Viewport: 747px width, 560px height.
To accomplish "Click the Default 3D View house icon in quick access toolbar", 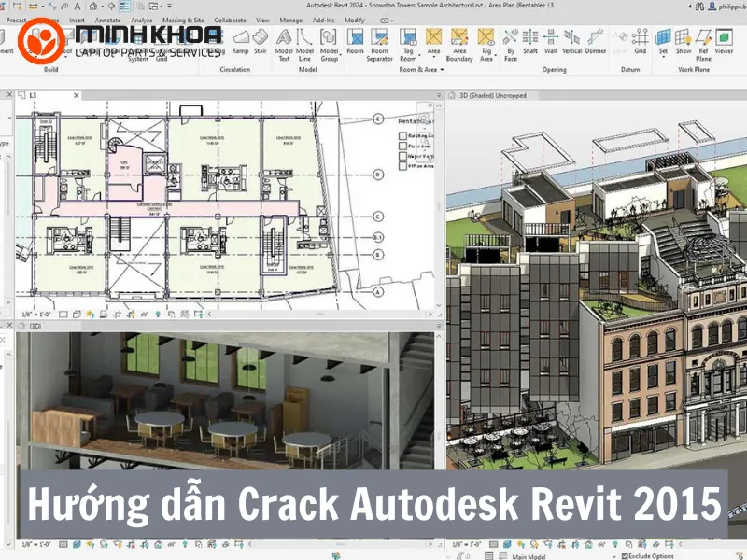I will click(x=93, y=7).
